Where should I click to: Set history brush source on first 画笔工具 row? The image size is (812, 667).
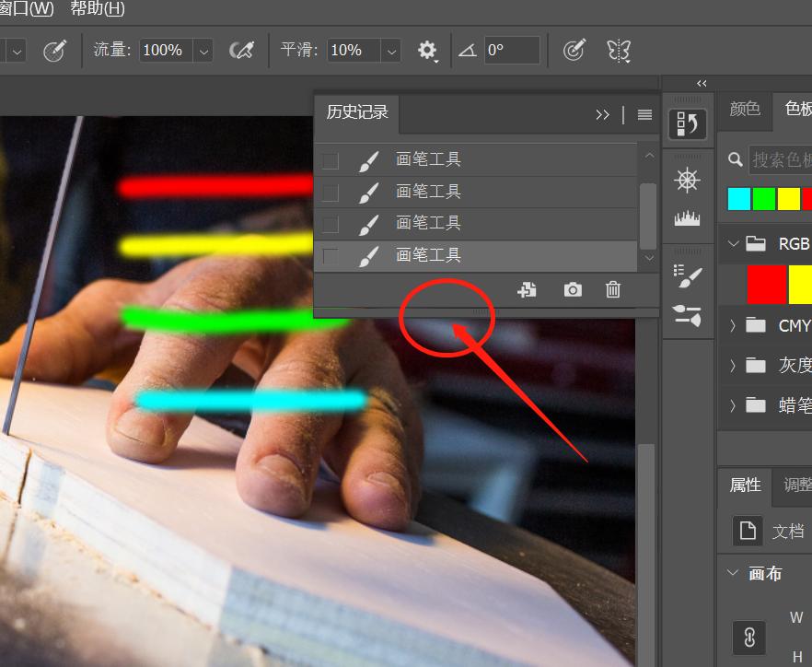click(331, 160)
